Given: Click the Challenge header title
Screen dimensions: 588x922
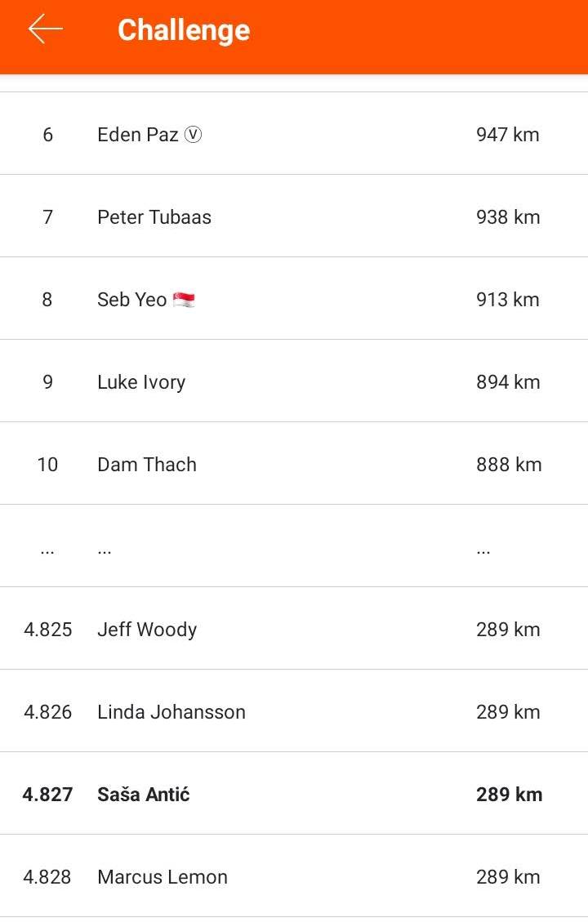Looking at the screenshot, I should [x=184, y=30].
